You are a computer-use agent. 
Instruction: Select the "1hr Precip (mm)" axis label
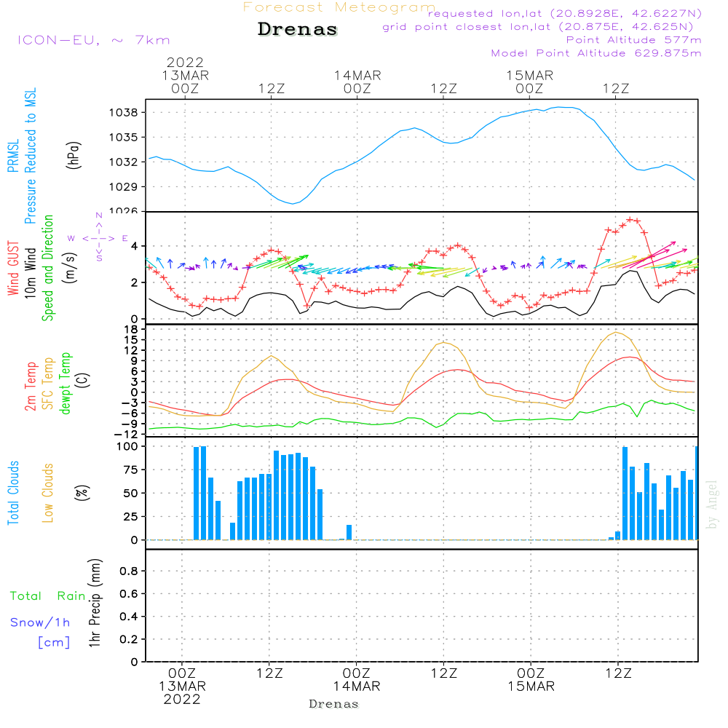point(95,603)
